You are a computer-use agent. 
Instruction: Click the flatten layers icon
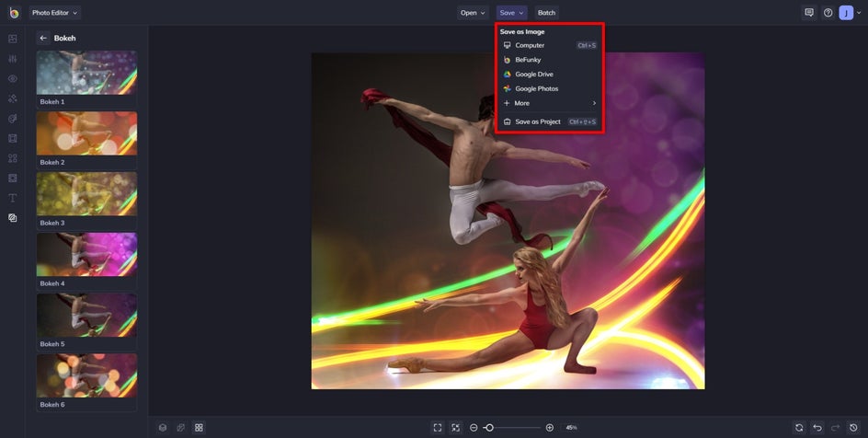coord(180,428)
